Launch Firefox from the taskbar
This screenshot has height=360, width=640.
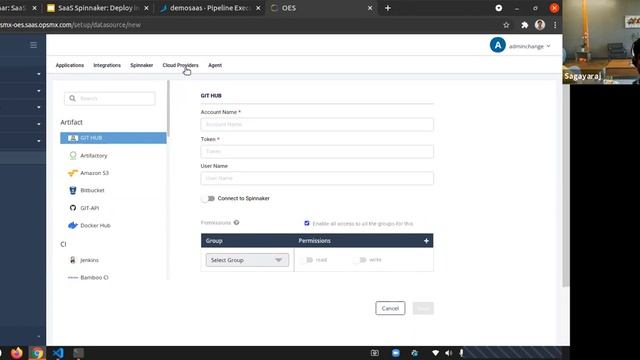pos(17,353)
